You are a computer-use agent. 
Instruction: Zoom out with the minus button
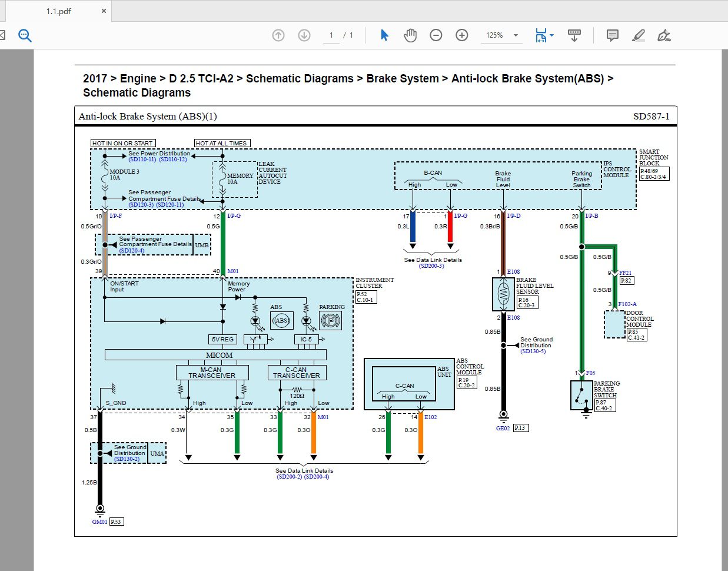click(x=436, y=35)
